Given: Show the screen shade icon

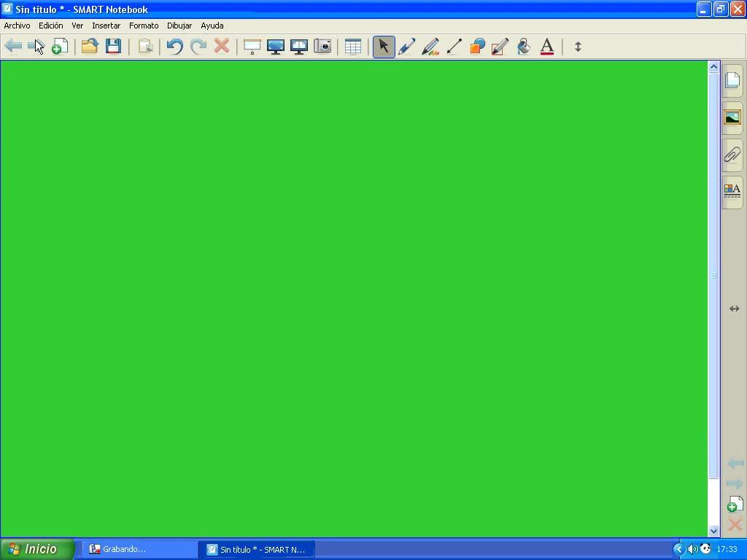Looking at the screenshot, I should tap(252, 46).
